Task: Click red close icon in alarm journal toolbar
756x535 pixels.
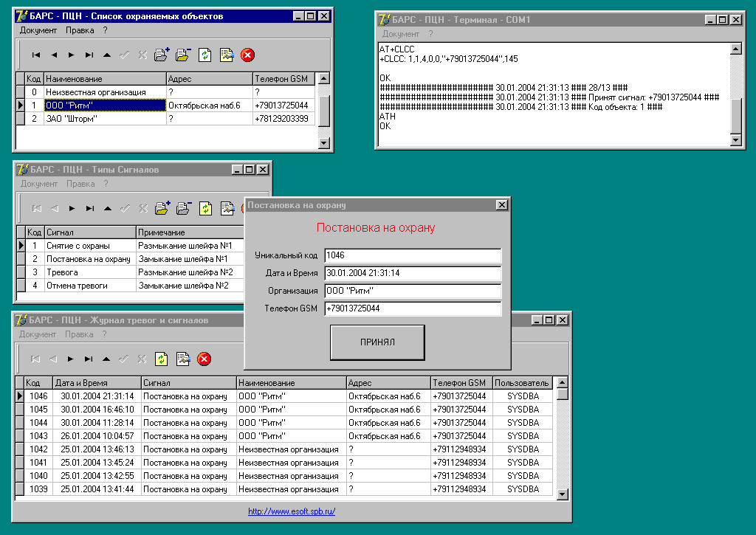Action: coord(204,359)
